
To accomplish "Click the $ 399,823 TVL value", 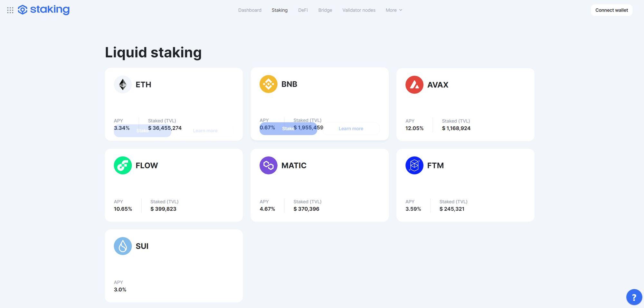I will pos(163,209).
